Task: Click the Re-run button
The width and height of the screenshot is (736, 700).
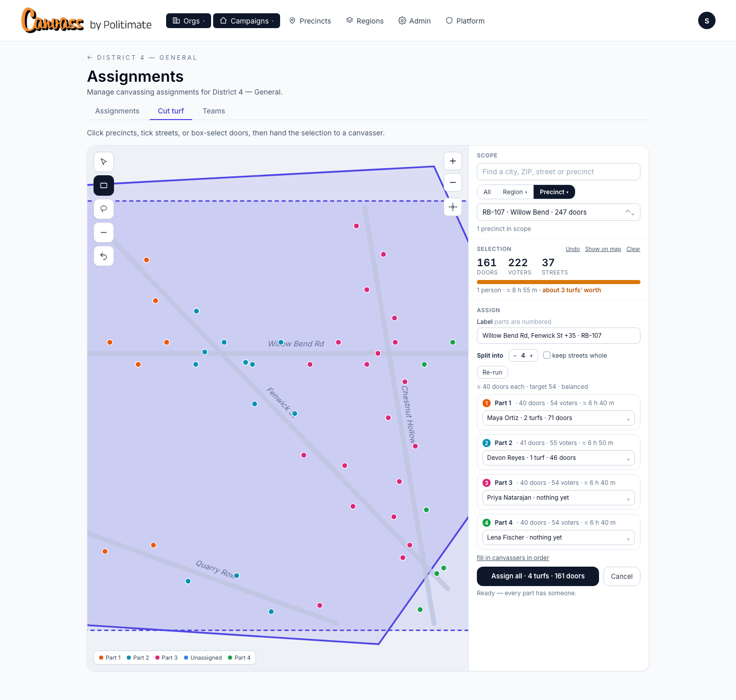Action: tap(492, 372)
